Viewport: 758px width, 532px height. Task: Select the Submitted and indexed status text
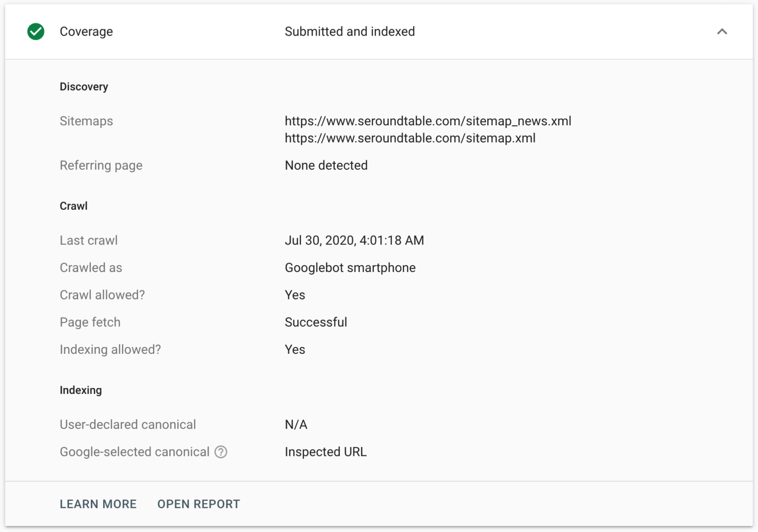[349, 32]
